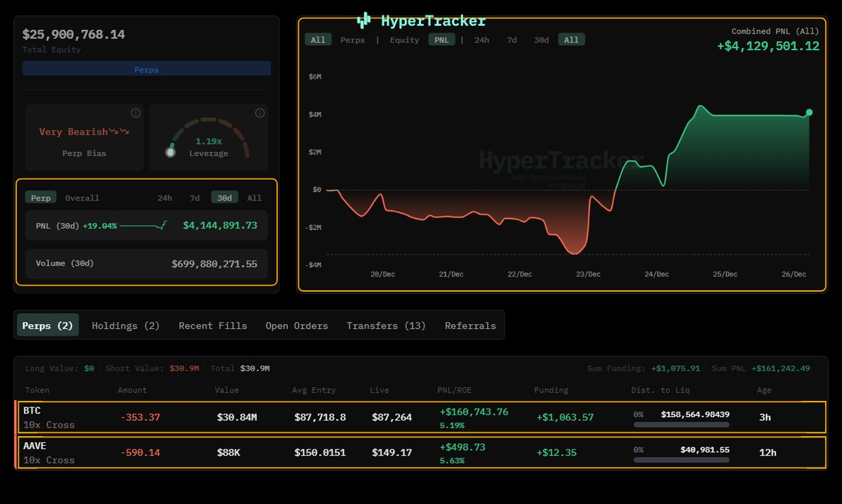Open the Recent Fills tab

coord(213,325)
